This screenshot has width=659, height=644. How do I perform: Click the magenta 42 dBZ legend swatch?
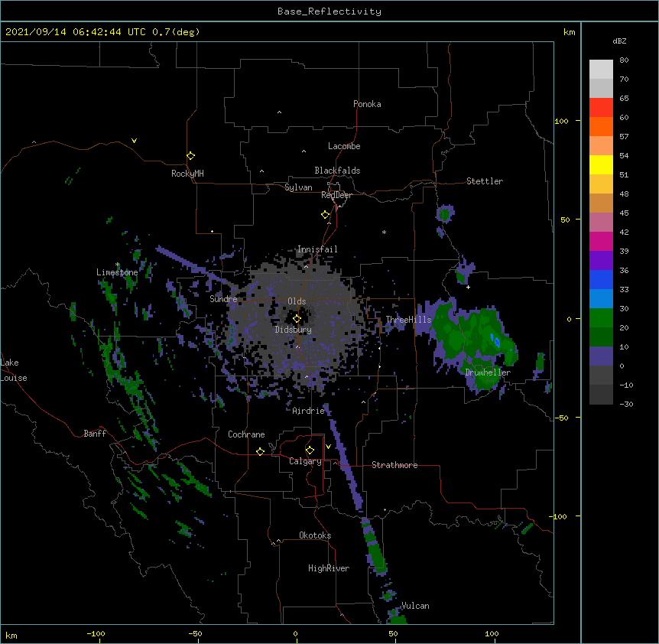(x=601, y=241)
